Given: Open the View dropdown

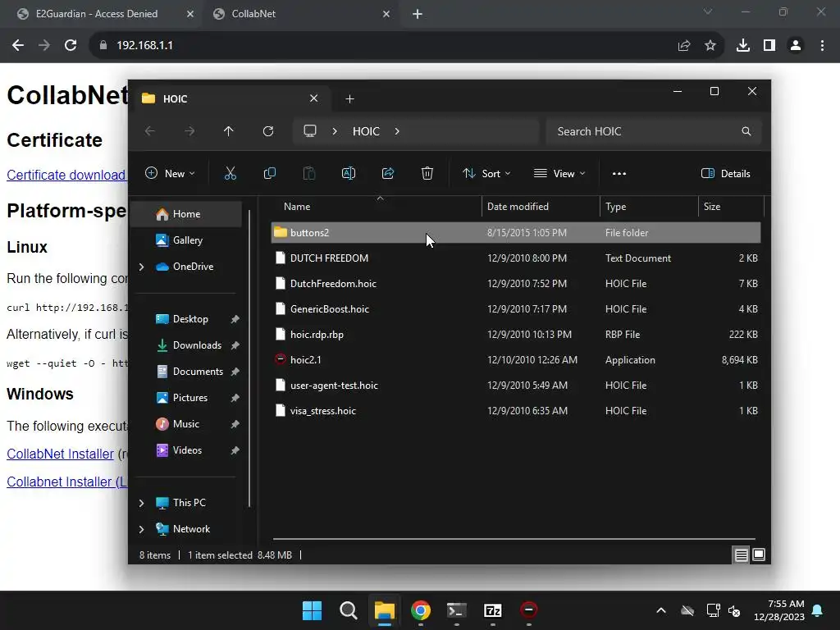Looking at the screenshot, I should 559,174.
